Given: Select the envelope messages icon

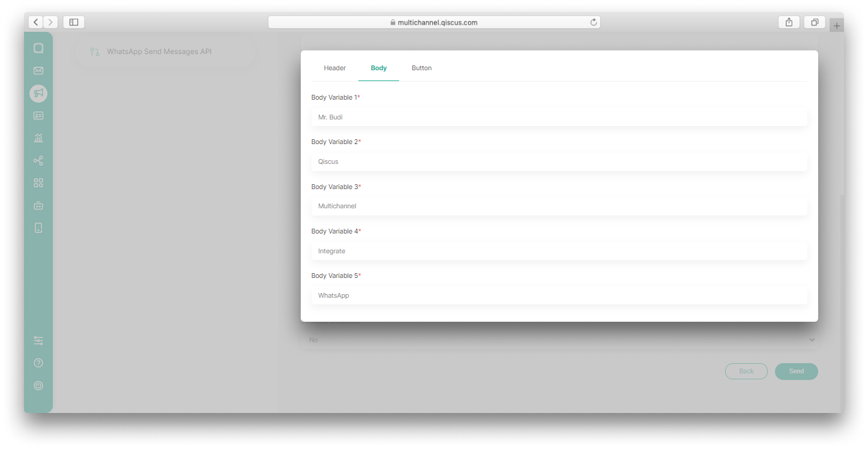Looking at the screenshot, I should [x=38, y=70].
